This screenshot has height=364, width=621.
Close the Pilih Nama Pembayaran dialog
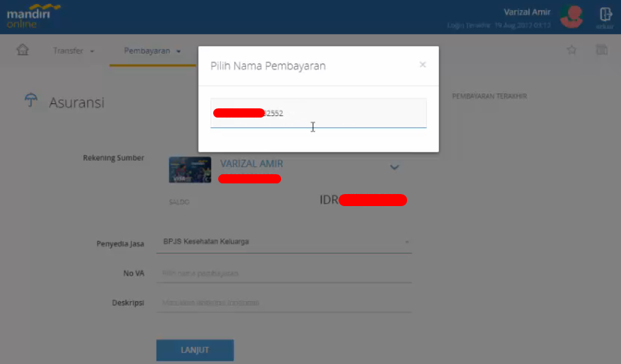point(423,64)
